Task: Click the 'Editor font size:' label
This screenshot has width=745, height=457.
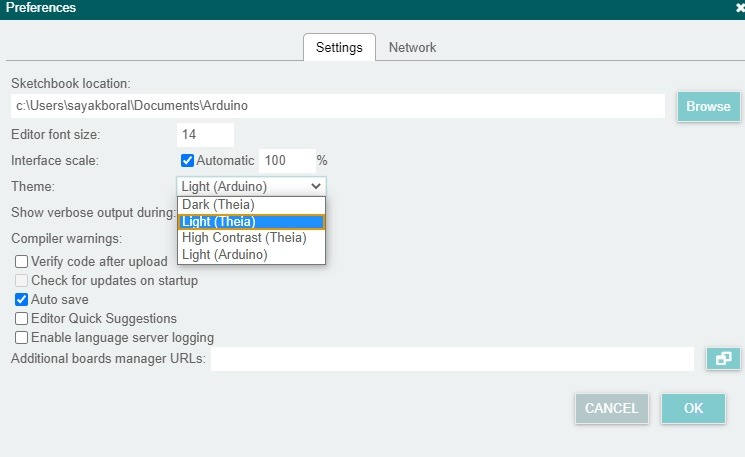Action: pyautogui.click(x=56, y=135)
